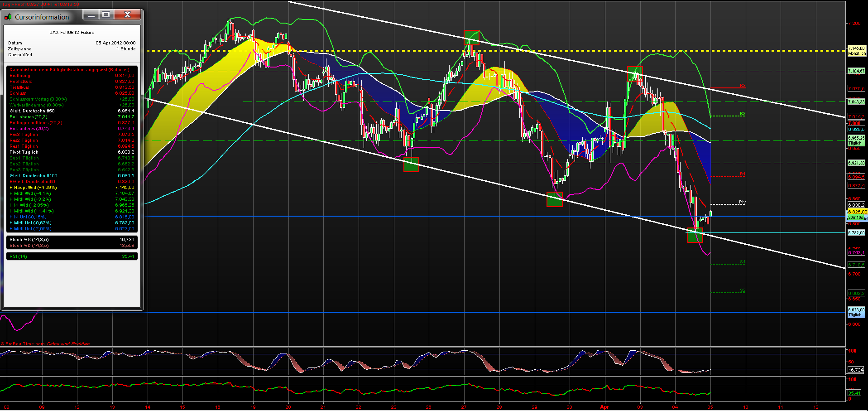Click the 'R2' pivot resistance label

pos(743,114)
